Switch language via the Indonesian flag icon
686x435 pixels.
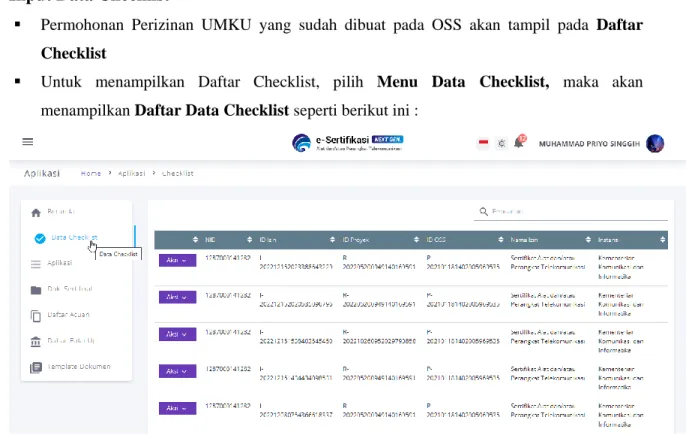pos(483,143)
